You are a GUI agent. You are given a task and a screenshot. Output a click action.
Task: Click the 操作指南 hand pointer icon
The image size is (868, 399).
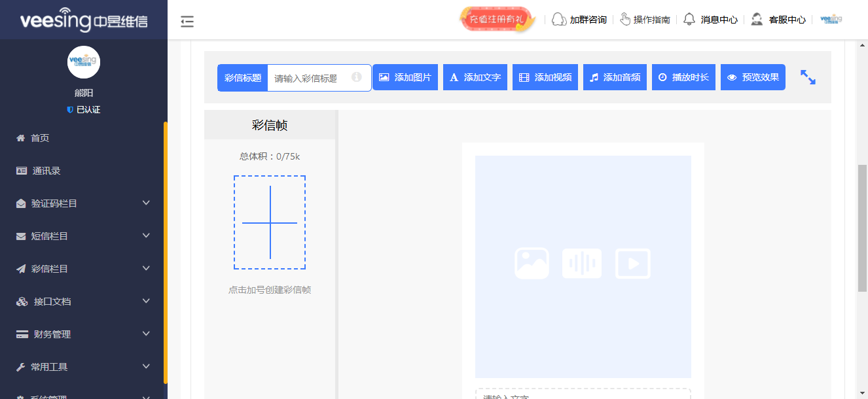click(x=625, y=19)
